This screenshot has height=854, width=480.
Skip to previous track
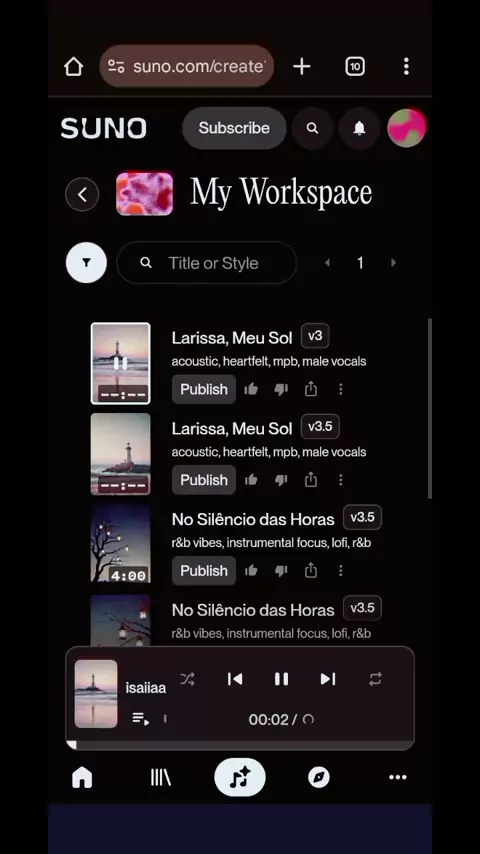click(235, 679)
